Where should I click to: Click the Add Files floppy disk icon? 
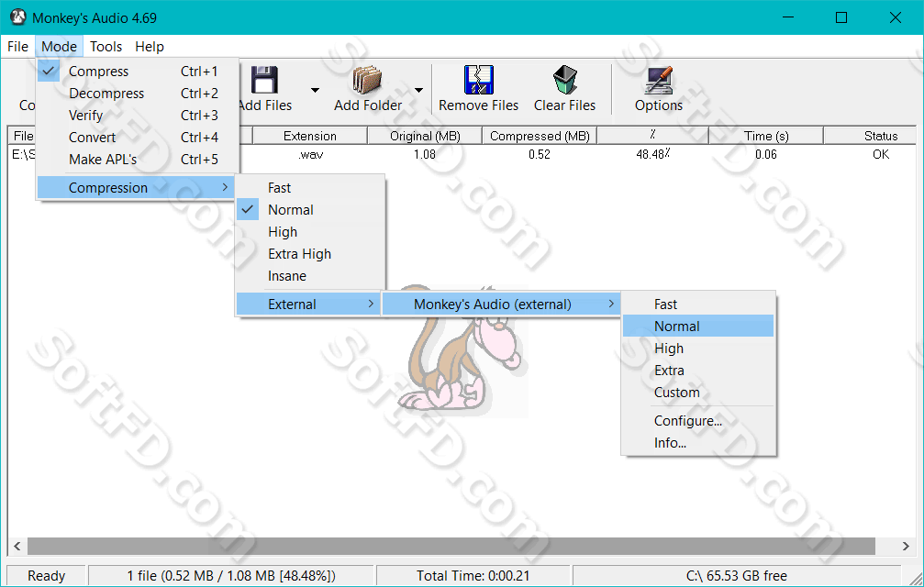[264, 80]
